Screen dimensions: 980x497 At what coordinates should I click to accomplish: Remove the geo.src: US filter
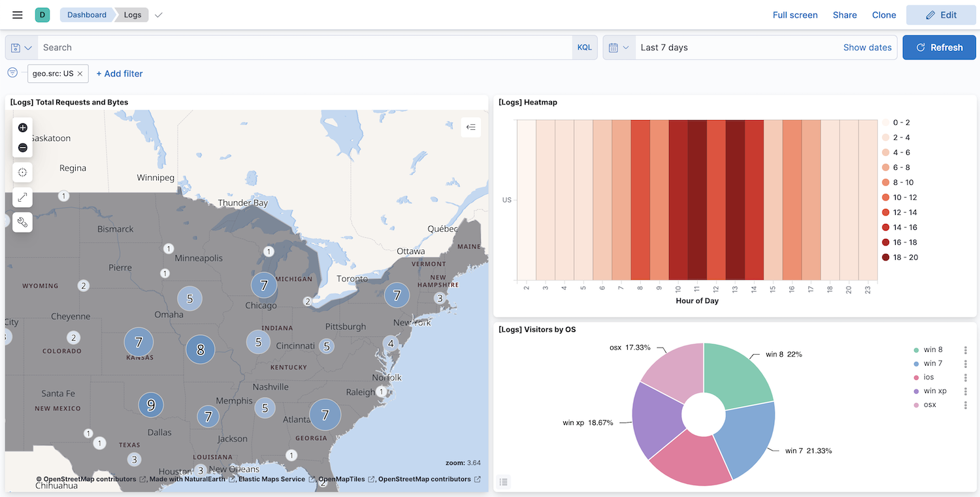(x=81, y=73)
